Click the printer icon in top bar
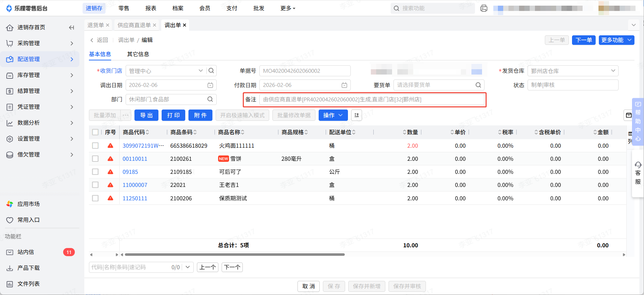644x295 pixels. point(484,8)
